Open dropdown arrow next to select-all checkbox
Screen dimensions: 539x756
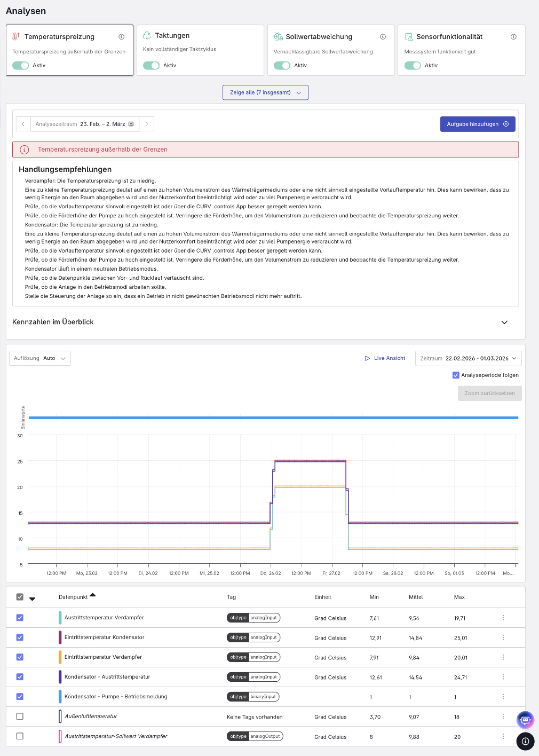[x=32, y=599]
